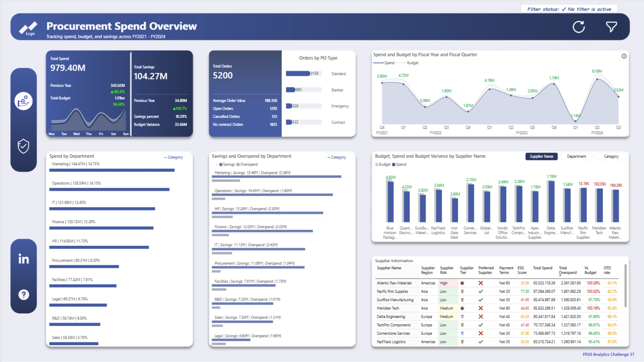Sort by the Supplier Name column header
The image size is (644, 362).
[x=389, y=268]
